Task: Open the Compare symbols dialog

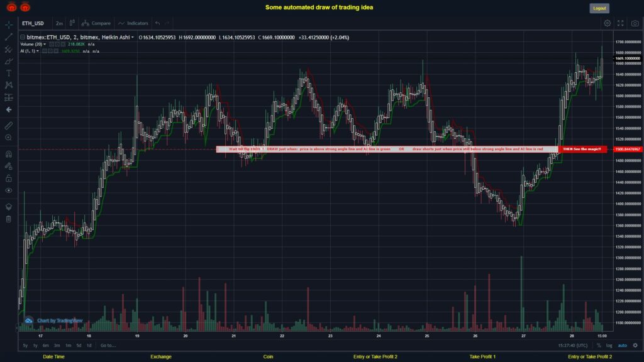Action: point(96,23)
